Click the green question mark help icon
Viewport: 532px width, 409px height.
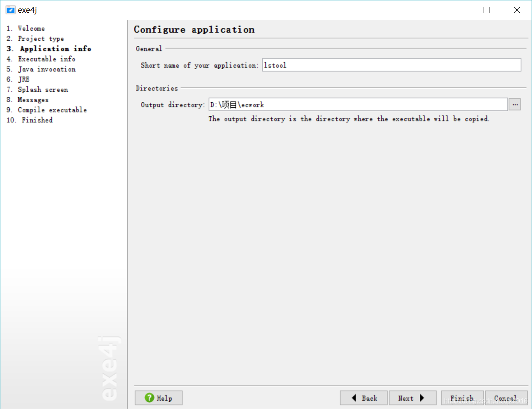149,398
